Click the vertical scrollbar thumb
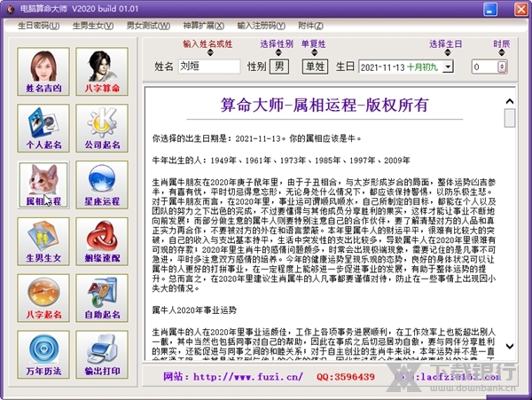532x400 pixels. [510, 118]
